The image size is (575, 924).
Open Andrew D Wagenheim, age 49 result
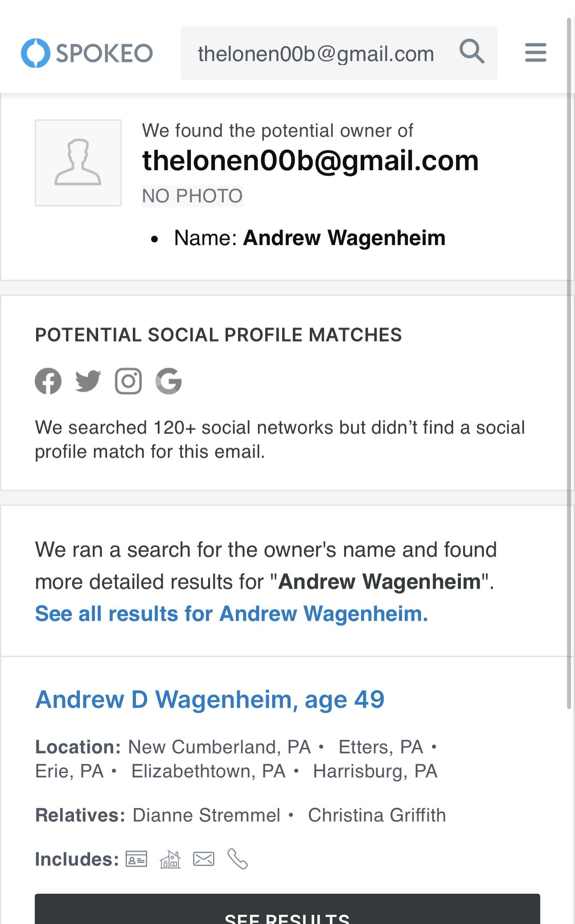[x=209, y=699]
